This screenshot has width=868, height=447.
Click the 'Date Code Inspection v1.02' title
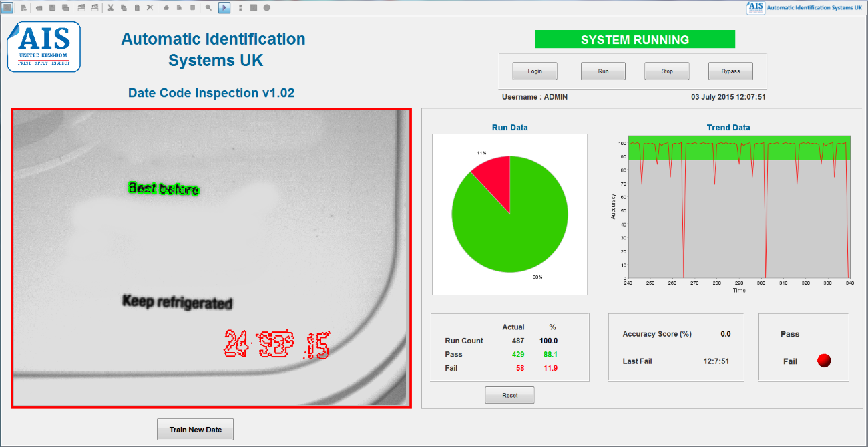211,93
